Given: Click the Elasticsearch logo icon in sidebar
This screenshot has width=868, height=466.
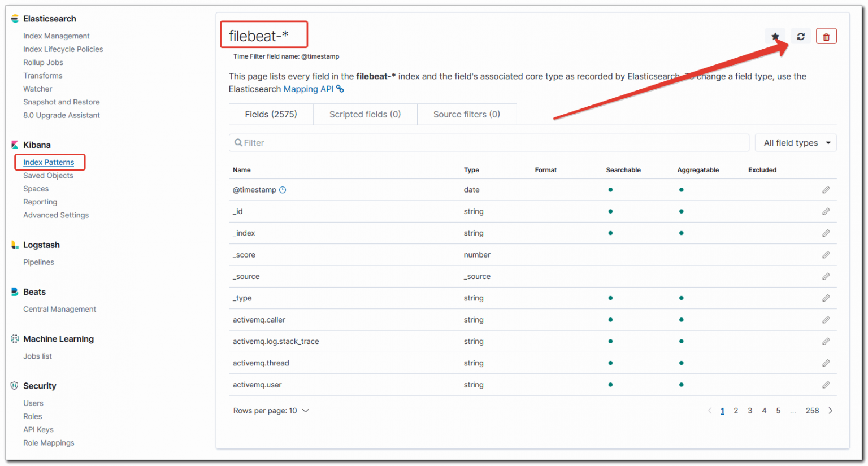Looking at the screenshot, I should tap(15, 19).
